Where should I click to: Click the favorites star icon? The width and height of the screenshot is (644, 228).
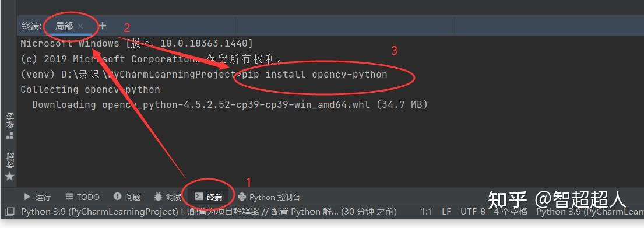[x=10, y=176]
